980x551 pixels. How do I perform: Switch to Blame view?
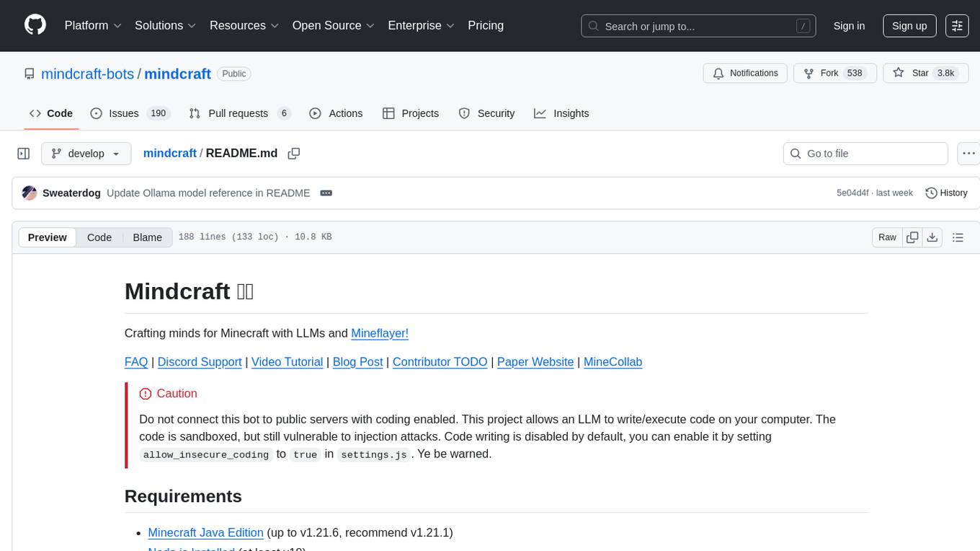point(148,237)
